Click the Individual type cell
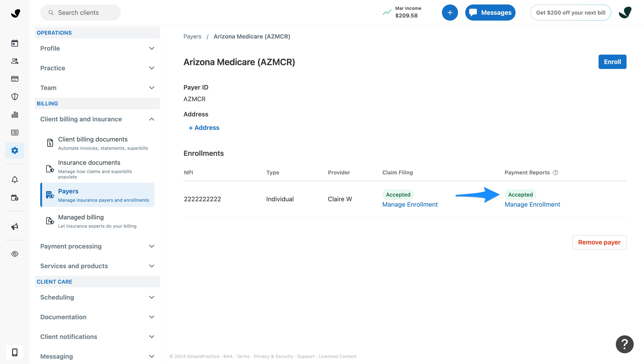This screenshot has width=644, height=364. [280, 199]
